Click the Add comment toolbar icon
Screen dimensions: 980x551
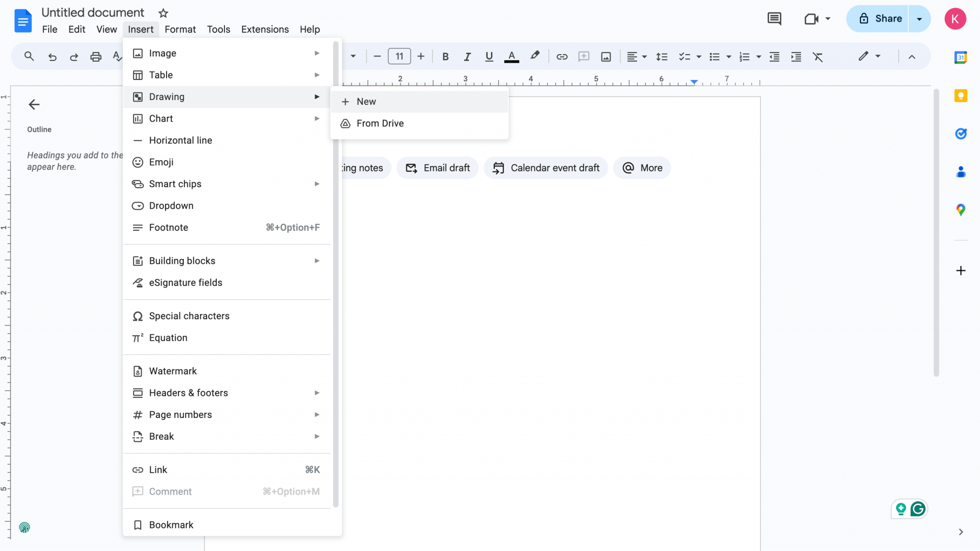tap(583, 56)
